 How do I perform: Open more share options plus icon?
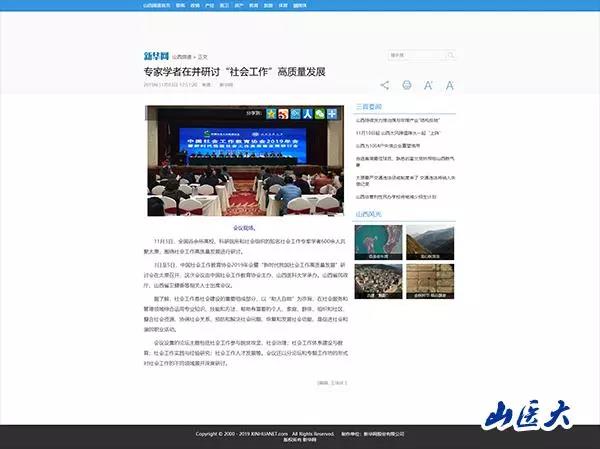click(331, 113)
